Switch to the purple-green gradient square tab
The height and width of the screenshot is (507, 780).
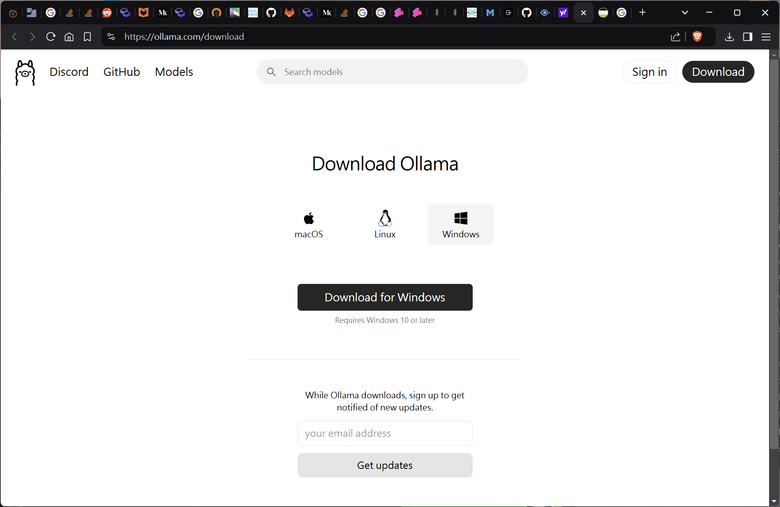point(234,13)
